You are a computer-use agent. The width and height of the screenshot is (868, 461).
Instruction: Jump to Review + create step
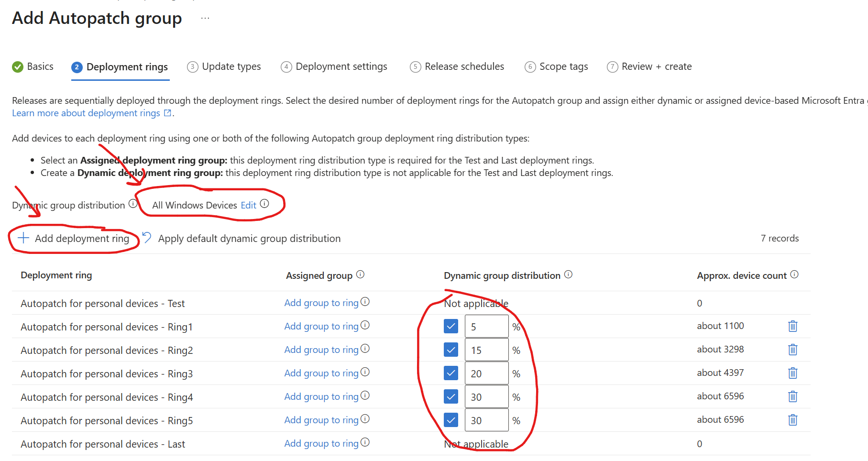649,66
